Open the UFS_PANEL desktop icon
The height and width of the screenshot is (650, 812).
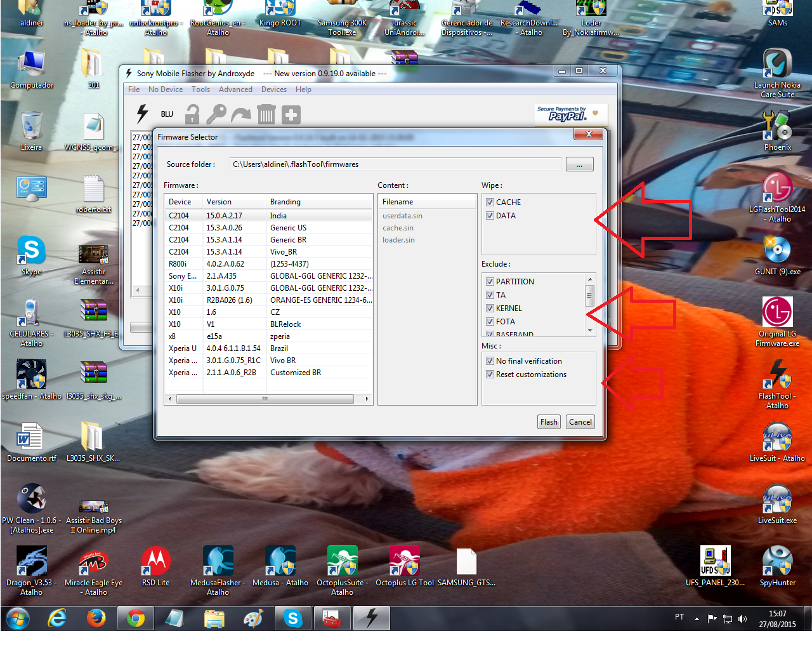point(715,566)
